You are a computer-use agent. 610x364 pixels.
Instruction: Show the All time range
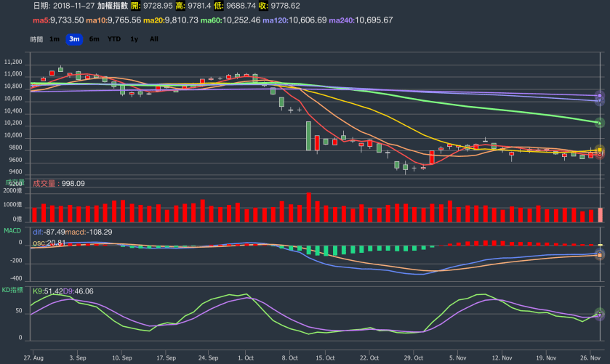pyautogui.click(x=153, y=39)
